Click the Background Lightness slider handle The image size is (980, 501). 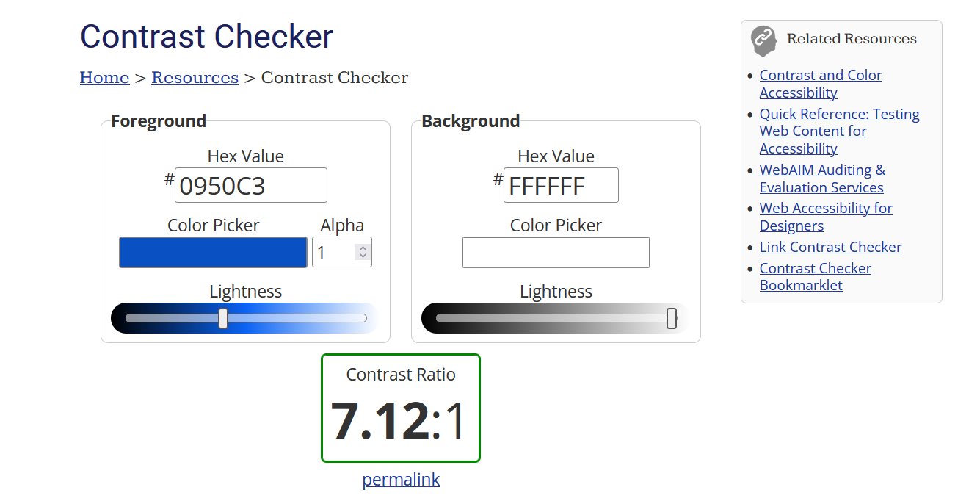[x=671, y=317]
